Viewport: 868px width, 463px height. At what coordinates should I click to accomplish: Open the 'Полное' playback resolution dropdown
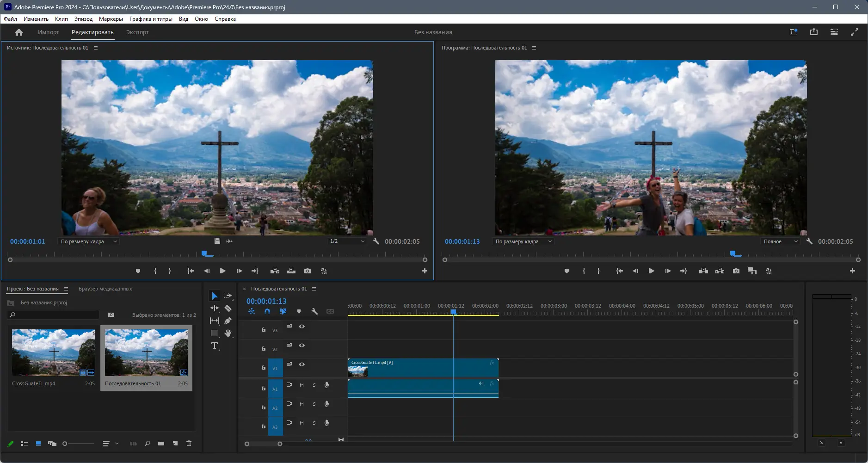tap(780, 241)
